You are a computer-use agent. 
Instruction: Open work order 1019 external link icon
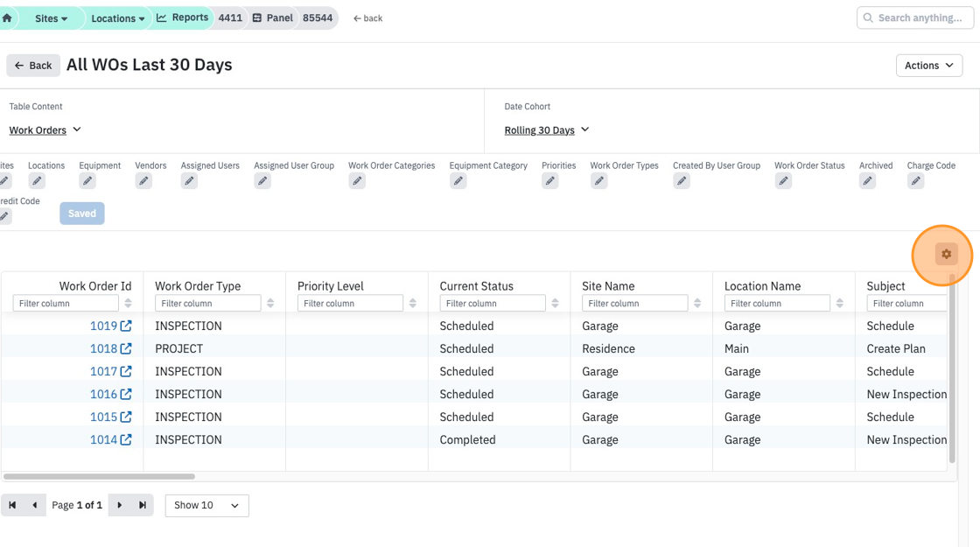[126, 326]
